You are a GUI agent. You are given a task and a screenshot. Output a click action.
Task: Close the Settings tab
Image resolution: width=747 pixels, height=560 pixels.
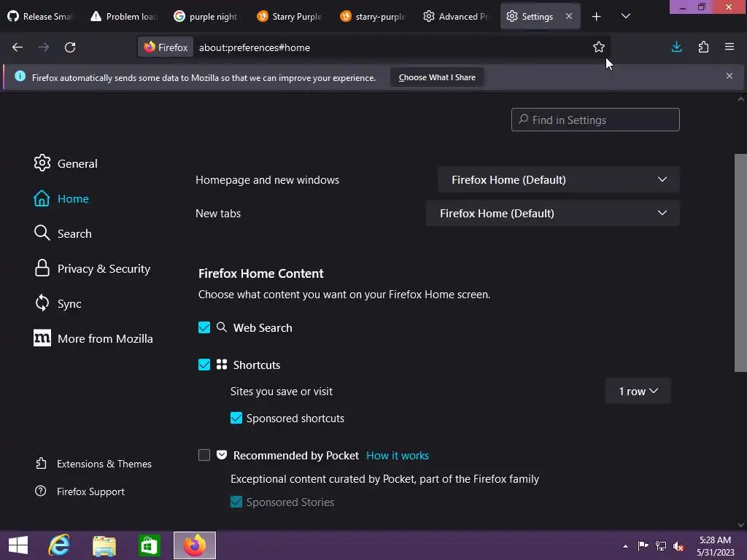[x=569, y=16]
